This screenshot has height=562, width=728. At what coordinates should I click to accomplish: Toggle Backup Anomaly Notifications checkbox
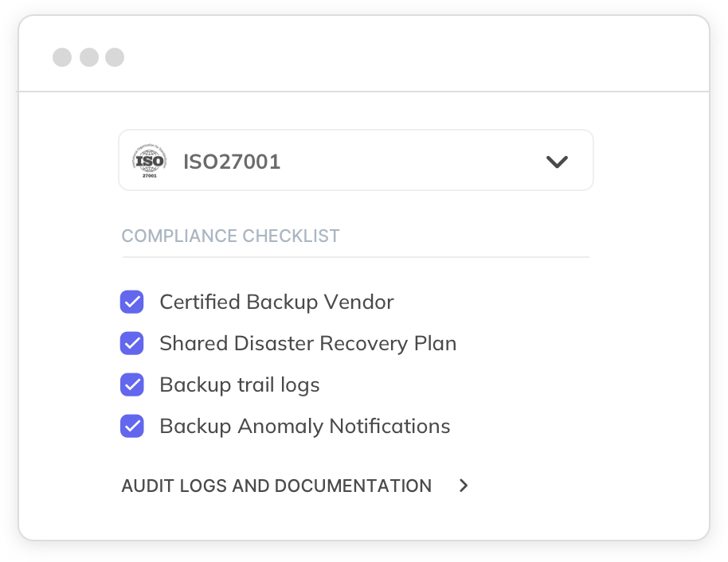pos(131,427)
